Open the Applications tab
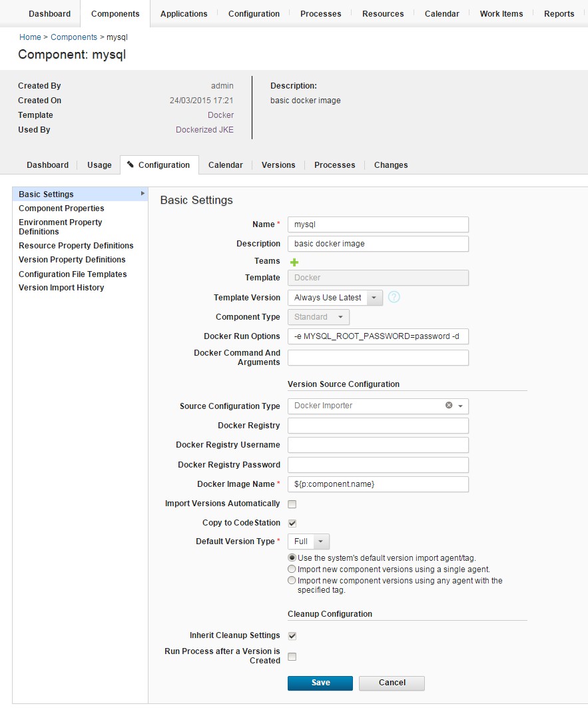 pyautogui.click(x=184, y=13)
